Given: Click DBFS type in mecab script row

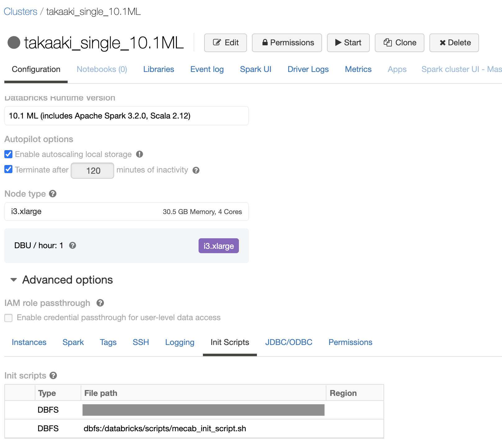Looking at the screenshot, I should click(48, 428).
